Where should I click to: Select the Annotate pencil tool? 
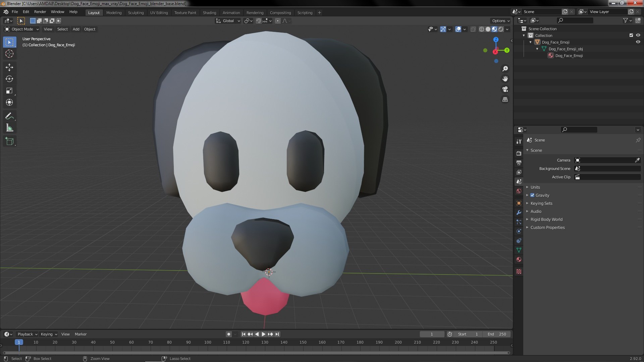point(9,116)
